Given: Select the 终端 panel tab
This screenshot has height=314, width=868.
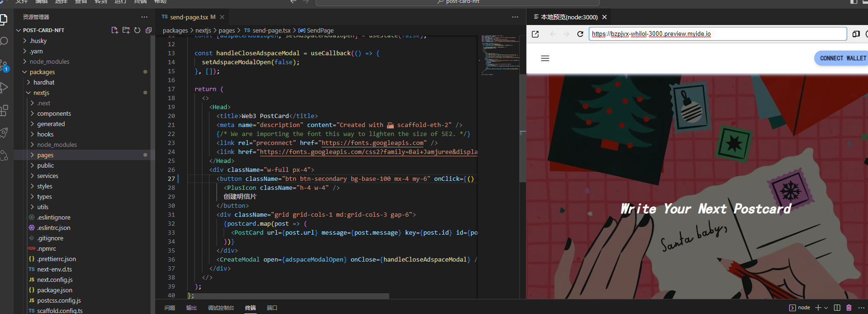Looking at the screenshot, I should (x=250, y=308).
